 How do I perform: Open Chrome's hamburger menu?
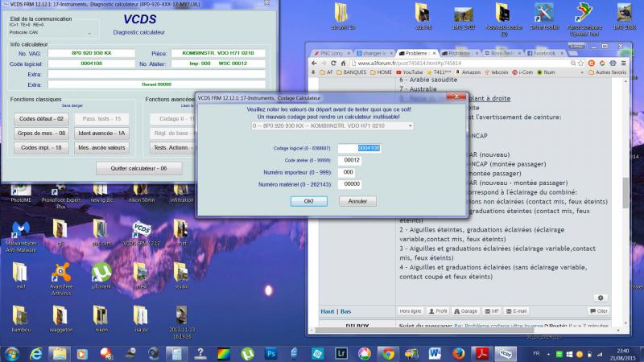(623, 64)
